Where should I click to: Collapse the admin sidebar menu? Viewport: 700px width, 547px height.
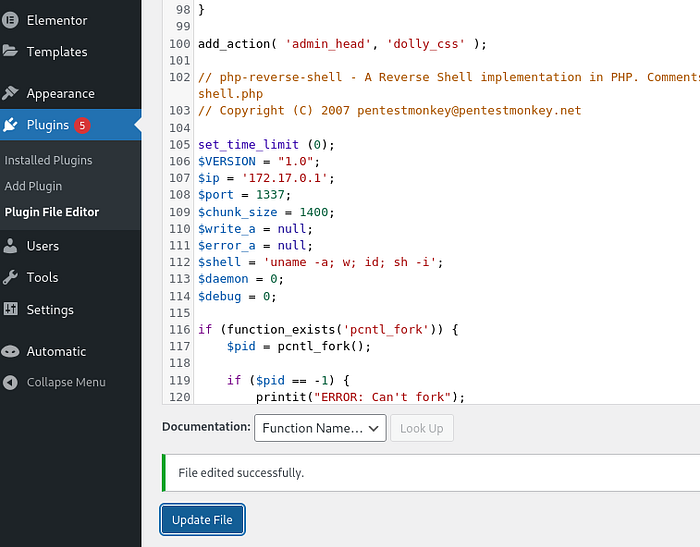(x=66, y=382)
